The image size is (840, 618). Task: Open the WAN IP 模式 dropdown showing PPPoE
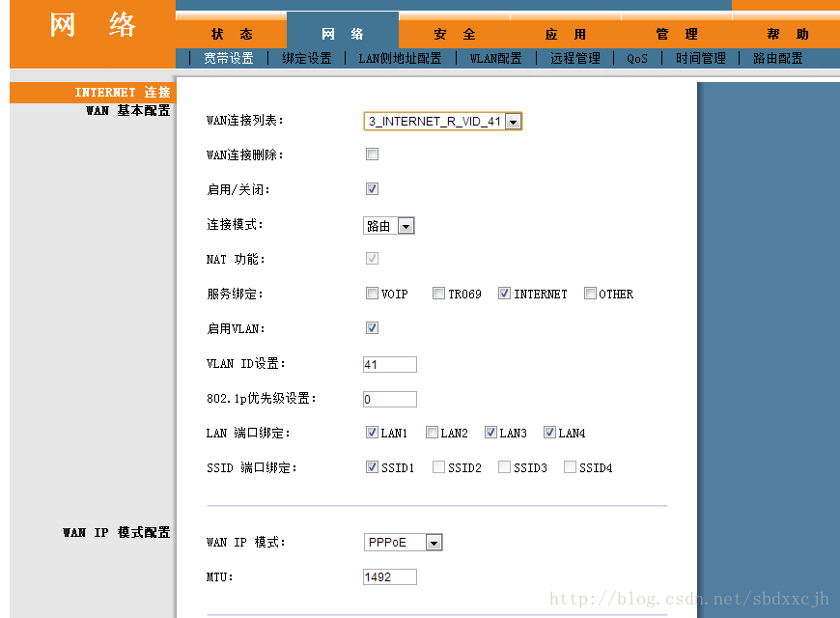403,543
